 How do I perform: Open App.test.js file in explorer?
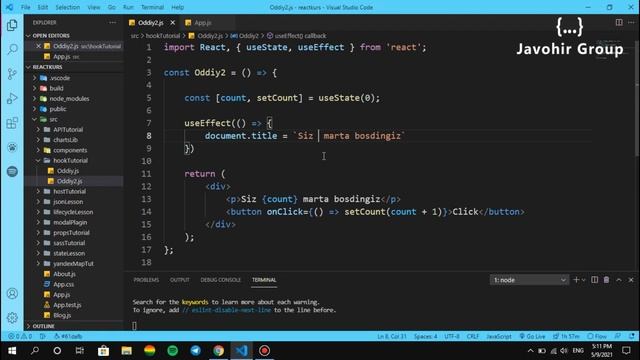[67, 305]
